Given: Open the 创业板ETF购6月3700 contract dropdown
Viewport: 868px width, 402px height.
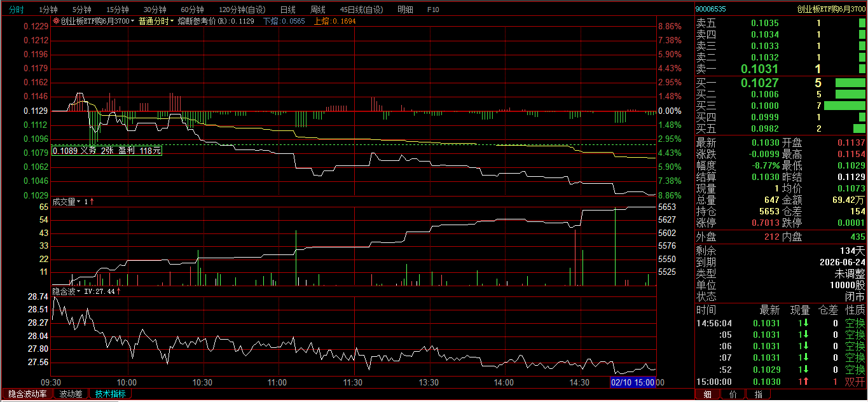Looking at the screenshot, I should 133,21.
